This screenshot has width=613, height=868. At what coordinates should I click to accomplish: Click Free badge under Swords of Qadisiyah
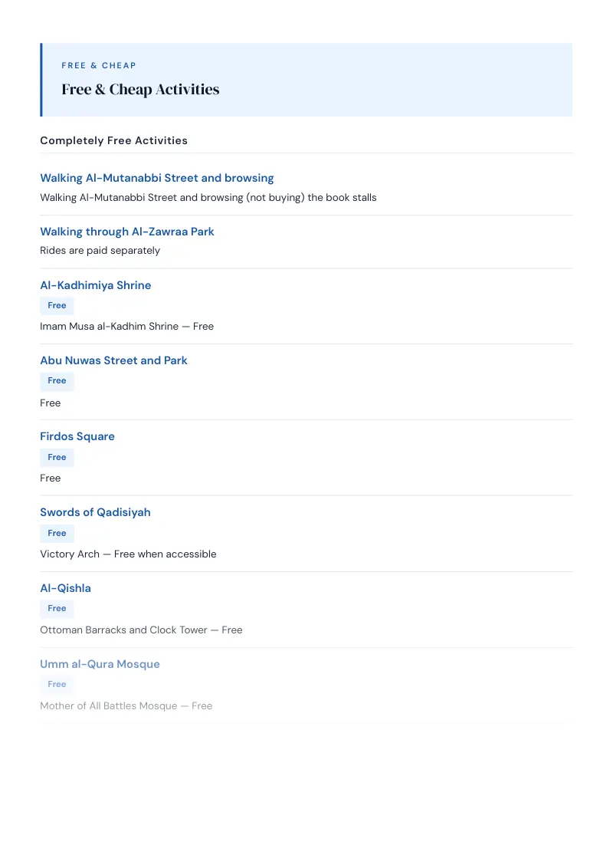pyautogui.click(x=57, y=533)
